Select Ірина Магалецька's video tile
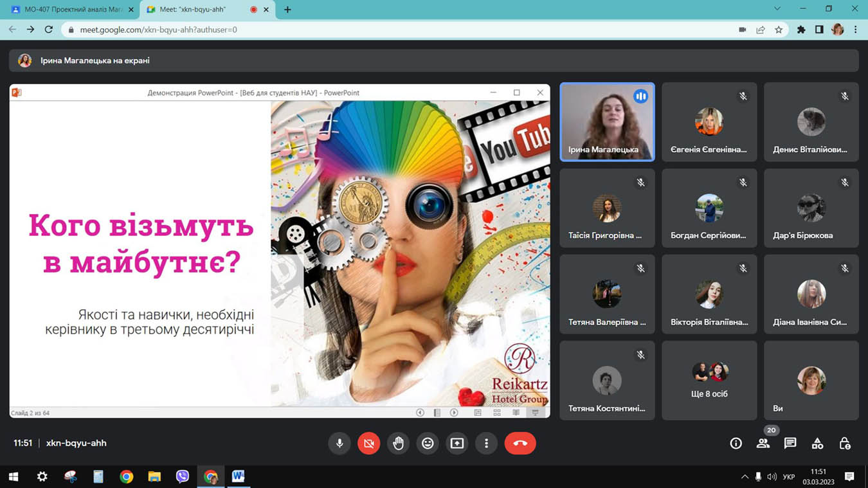Image resolution: width=868 pixels, height=488 pixels. pos(607,122)
